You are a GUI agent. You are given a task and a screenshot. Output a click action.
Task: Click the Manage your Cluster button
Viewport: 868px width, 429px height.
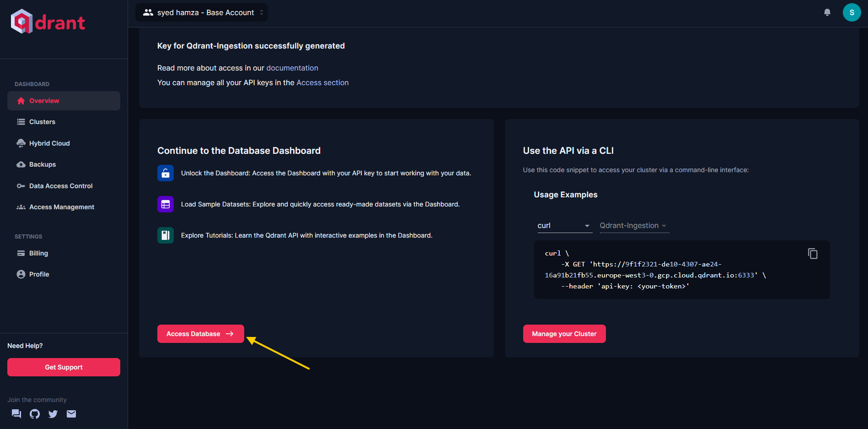click(564, 334)
